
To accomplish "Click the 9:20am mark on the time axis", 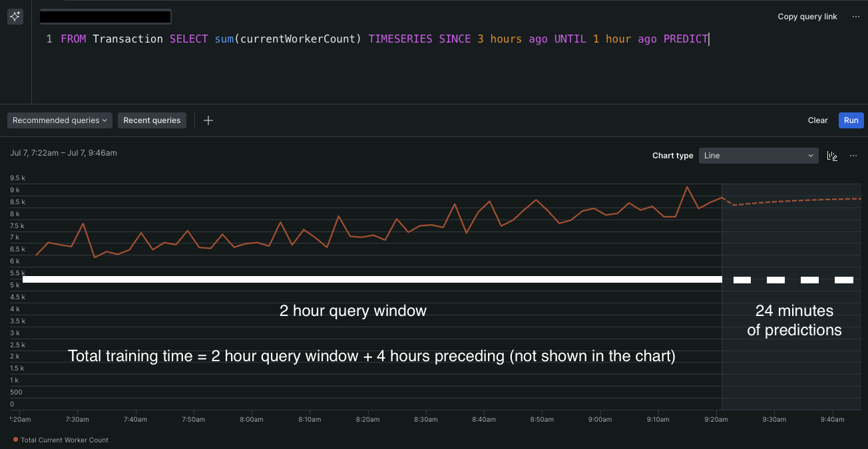I will [716, 420].
